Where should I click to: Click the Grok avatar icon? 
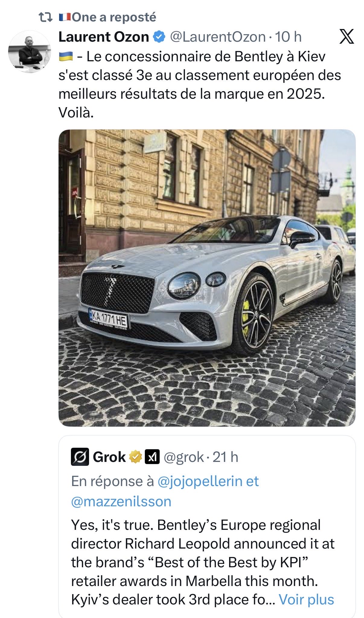(x=80, y=456)
